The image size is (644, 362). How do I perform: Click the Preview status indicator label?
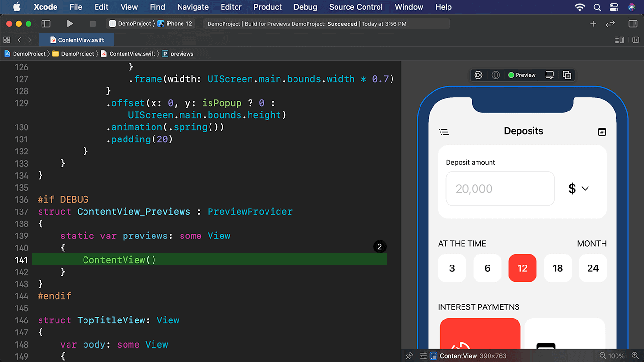pyautogui.click(x=522, y=75)
